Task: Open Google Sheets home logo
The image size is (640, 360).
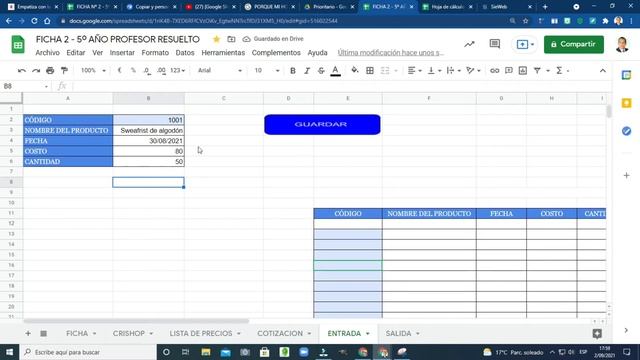Action: pos(18,44)
